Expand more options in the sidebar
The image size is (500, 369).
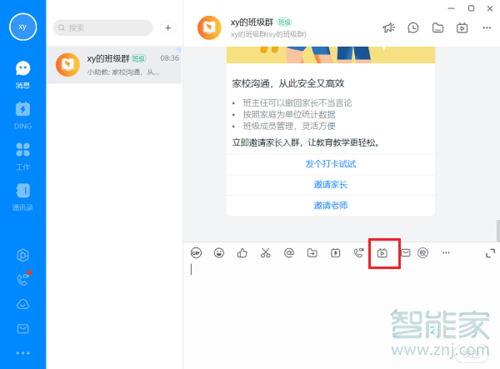coord(23,353)
